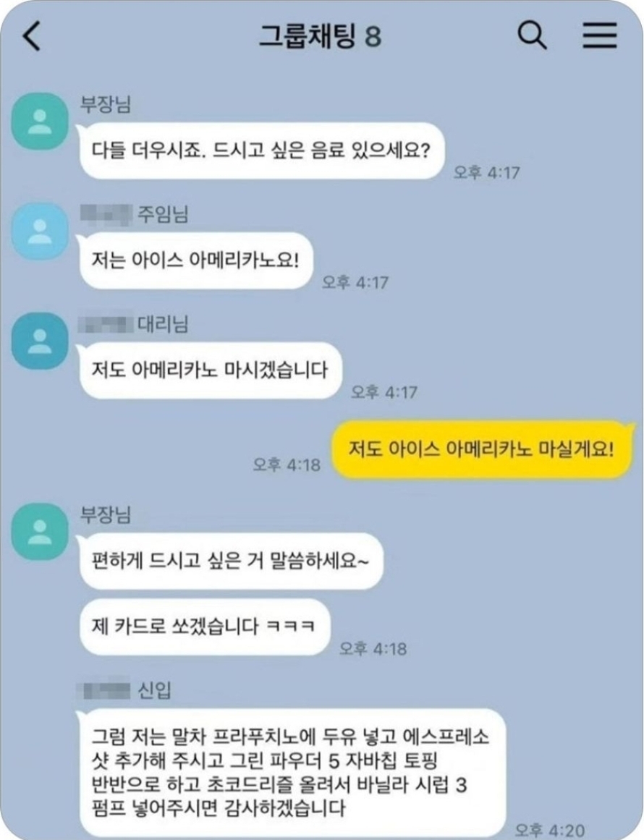Screen dimensions: 644x840
Task: Tap 부장님's avatar beside the first message
Action: (40, 121)
